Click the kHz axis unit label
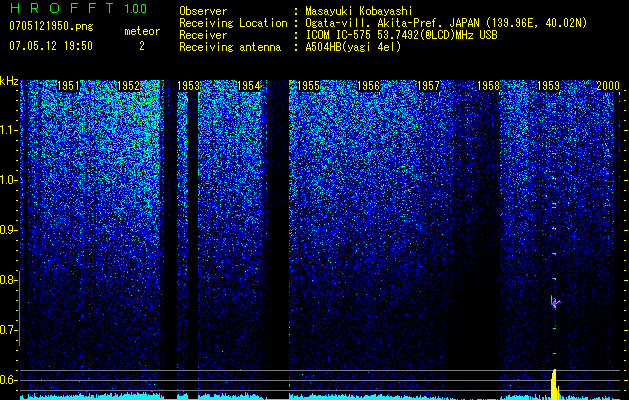The height and width of the screenshot is (400, 629). click(x=10, y=81)
